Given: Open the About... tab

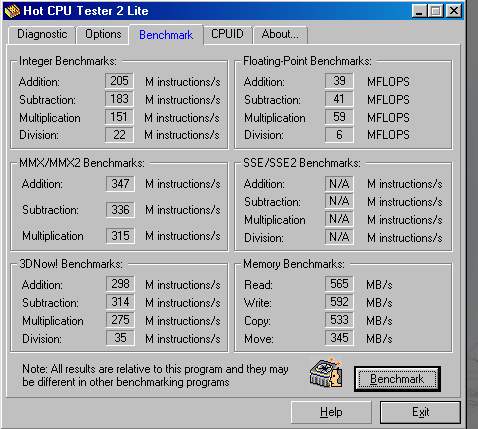Looking at the screenshot, I should [x=280, y=35].
